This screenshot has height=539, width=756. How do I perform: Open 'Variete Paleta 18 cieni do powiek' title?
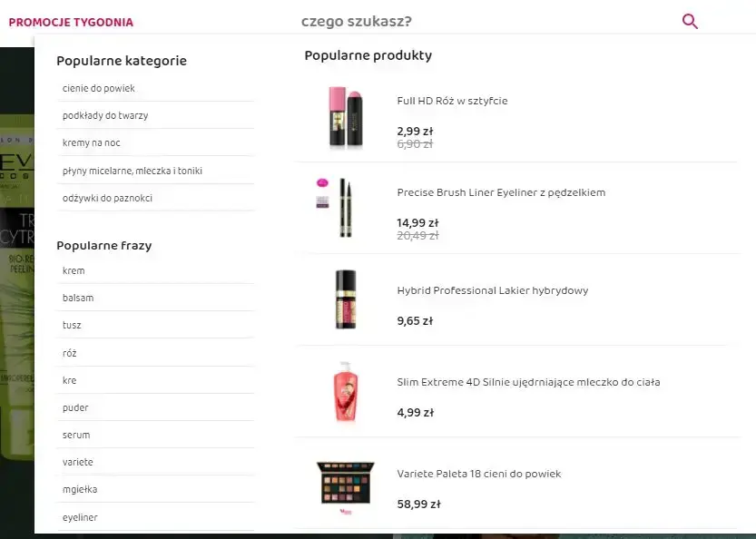coord(479,474)
